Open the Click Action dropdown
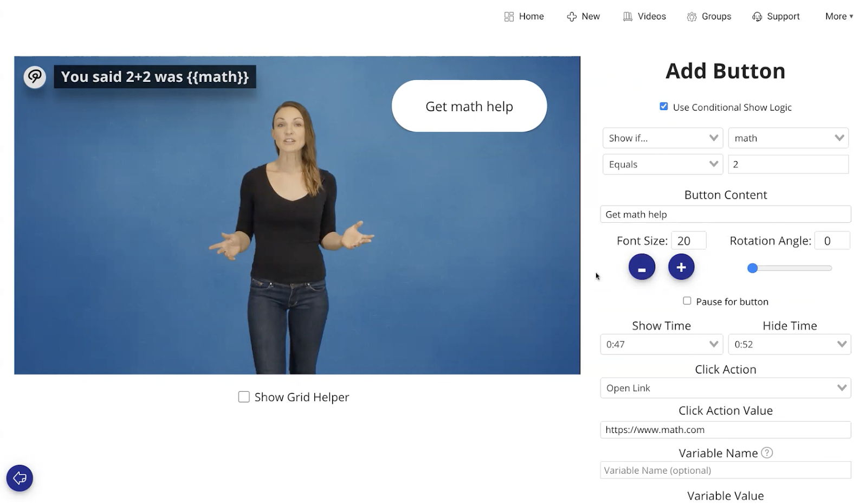 [725, 388]
